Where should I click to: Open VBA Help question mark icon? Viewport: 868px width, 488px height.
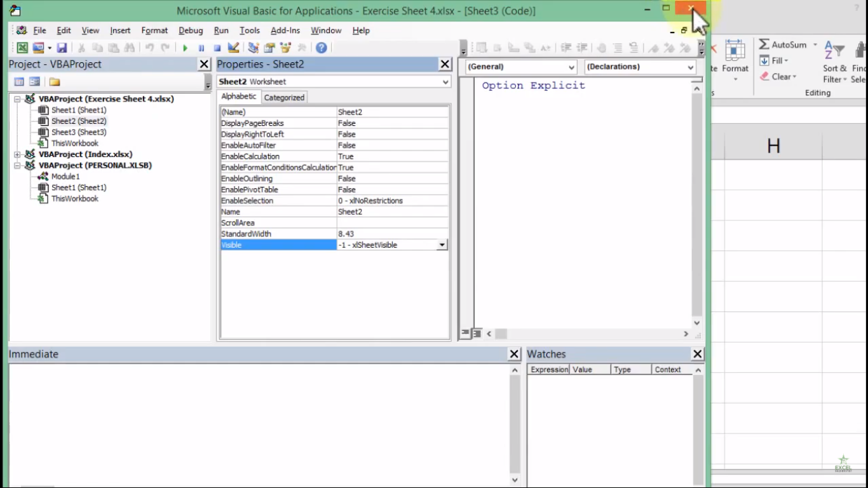(322, 48)
